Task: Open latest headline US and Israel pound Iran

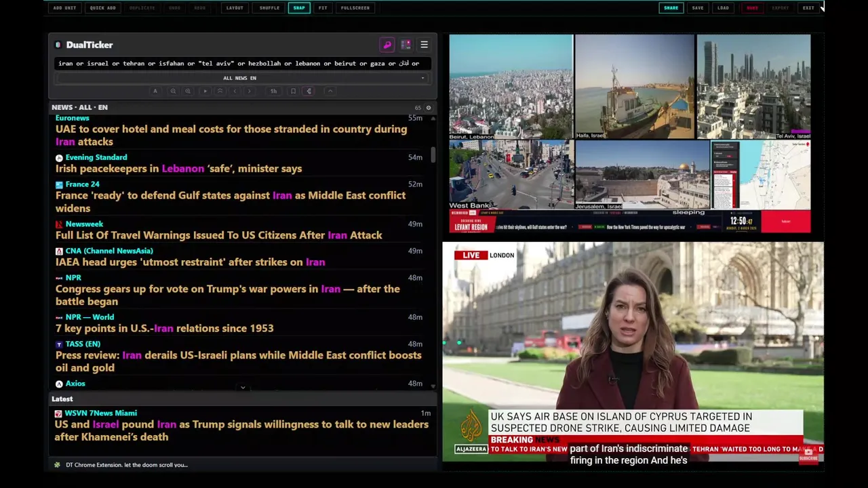Action: (241, 431)
